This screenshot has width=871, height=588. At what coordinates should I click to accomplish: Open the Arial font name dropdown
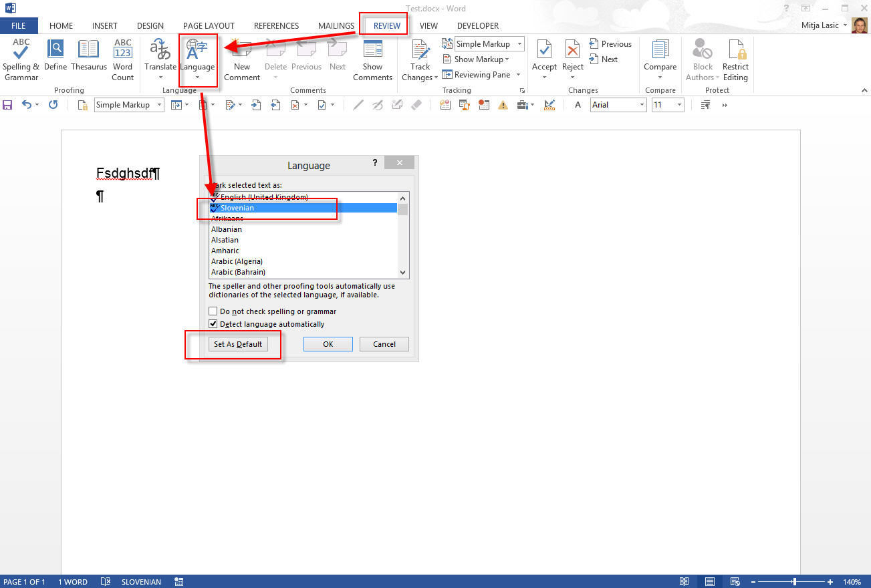click(642, 105)
